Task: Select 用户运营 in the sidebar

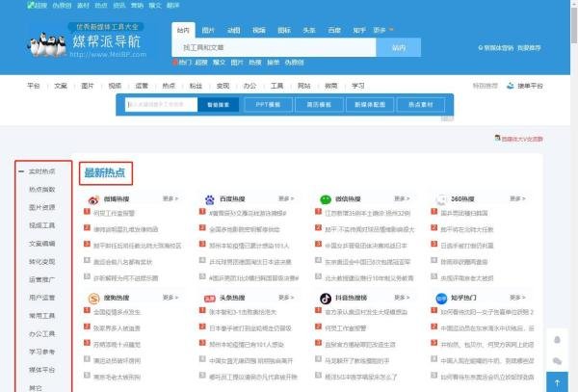Action: (x=42, y=298)
